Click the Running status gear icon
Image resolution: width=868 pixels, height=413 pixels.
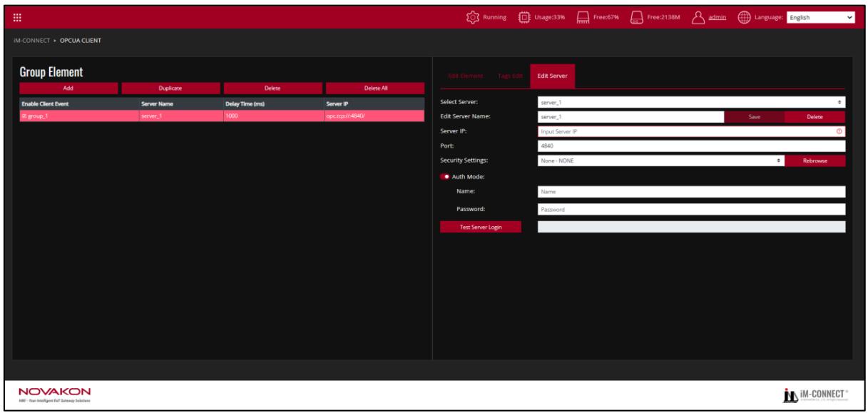point(471,16)
